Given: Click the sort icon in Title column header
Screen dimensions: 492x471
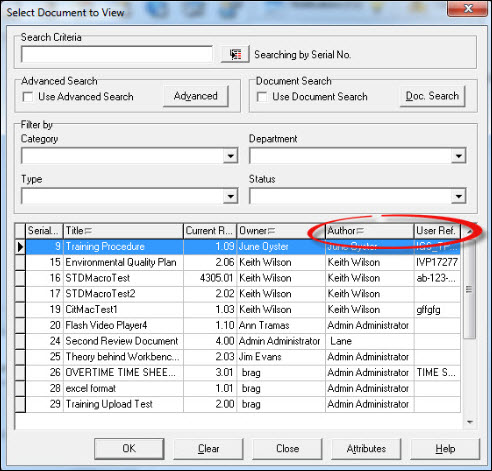Looking at the screenshot, I should [88, 231].
